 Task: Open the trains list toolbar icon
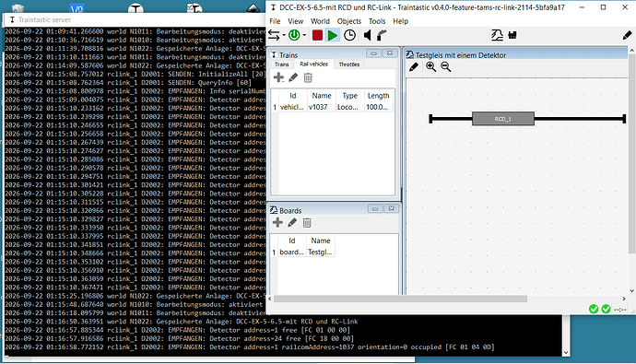pos(512,35)
